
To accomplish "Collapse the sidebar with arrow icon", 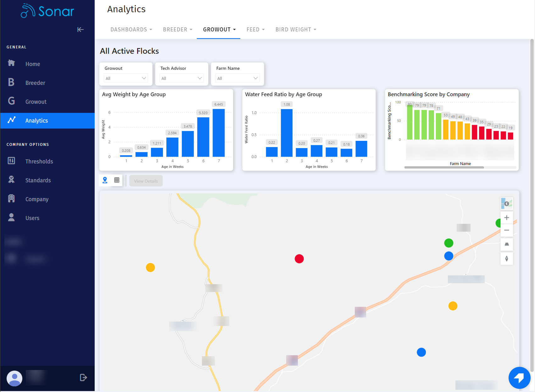I will click(x=81, y=30).
